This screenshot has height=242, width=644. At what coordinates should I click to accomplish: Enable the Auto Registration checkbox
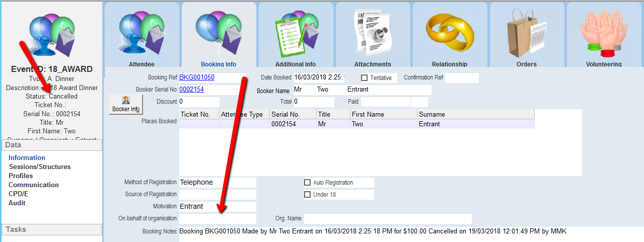coord(308,183)
